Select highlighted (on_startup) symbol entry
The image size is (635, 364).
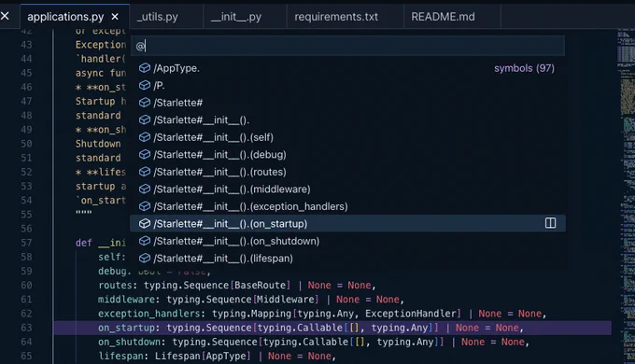pyautogui.click(x=347, y=223)
